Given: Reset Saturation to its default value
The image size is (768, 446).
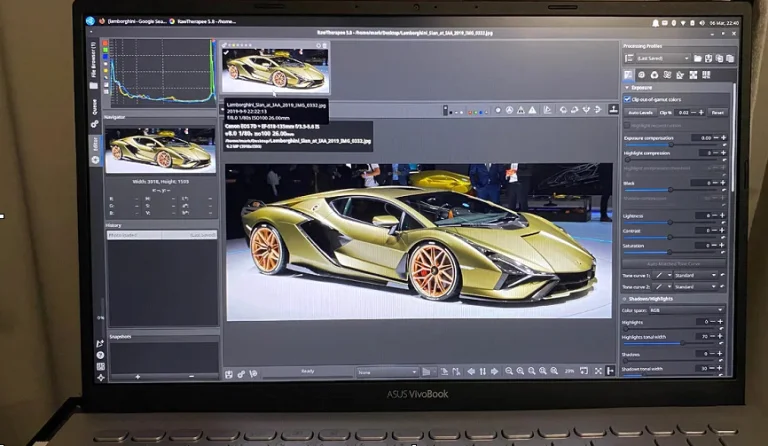Looking at the screenshot, I should click(723, 252).
